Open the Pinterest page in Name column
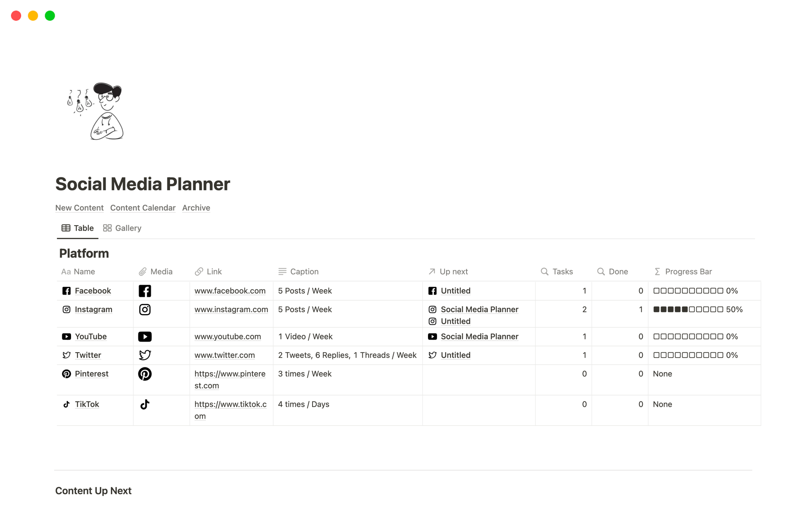This screenshot has width=812, height=508. [91, 374]
